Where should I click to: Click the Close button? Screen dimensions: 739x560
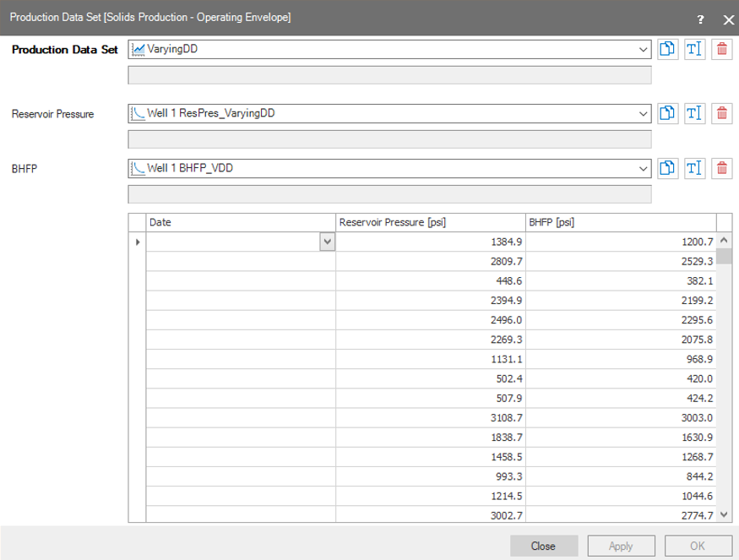click(543, 546)
